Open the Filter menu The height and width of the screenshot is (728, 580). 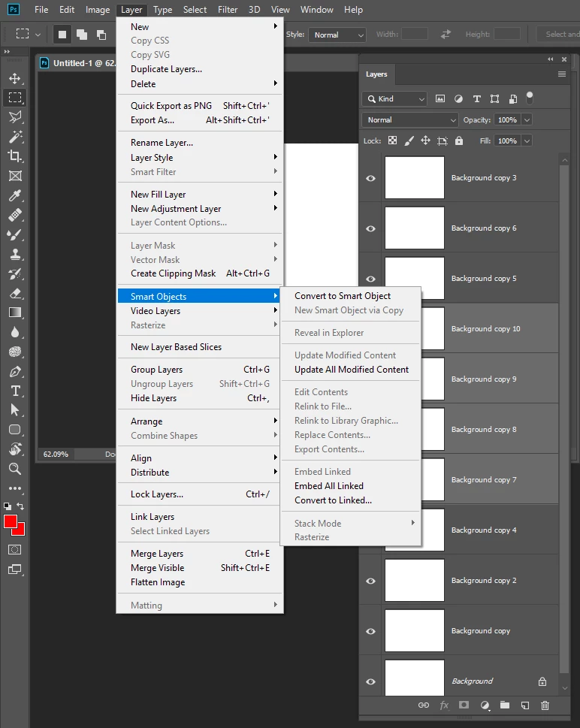(x=228, y=9)
